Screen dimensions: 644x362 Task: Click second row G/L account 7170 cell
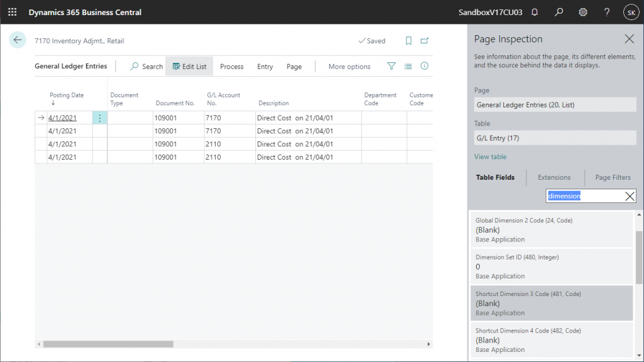(230, 131)
